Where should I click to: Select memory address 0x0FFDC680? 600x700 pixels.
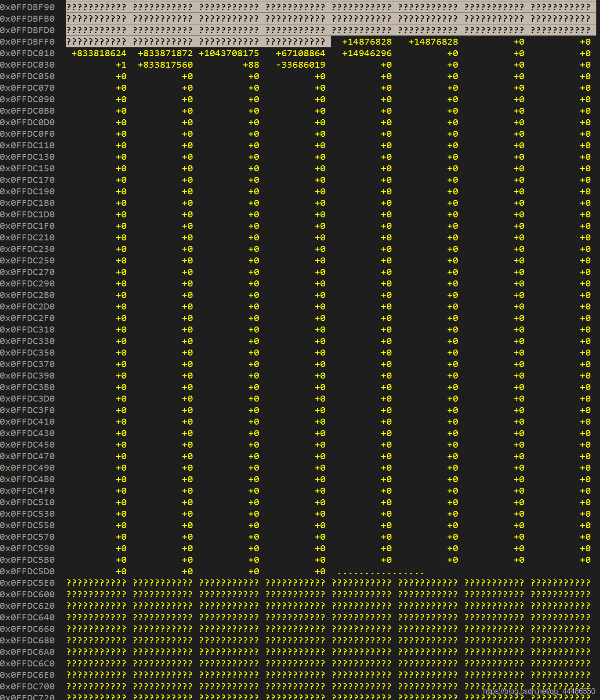(x=27, y=641)
